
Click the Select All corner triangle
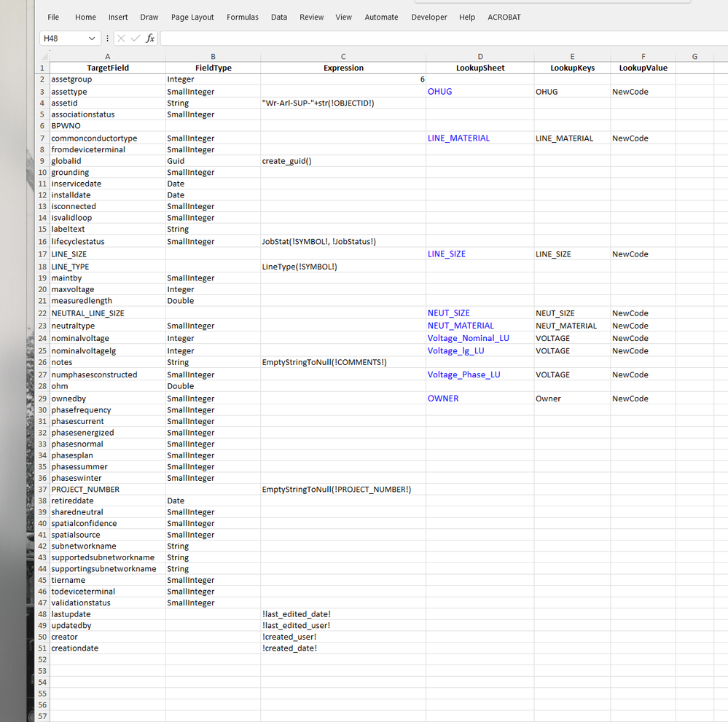click(x=44, y=57)
